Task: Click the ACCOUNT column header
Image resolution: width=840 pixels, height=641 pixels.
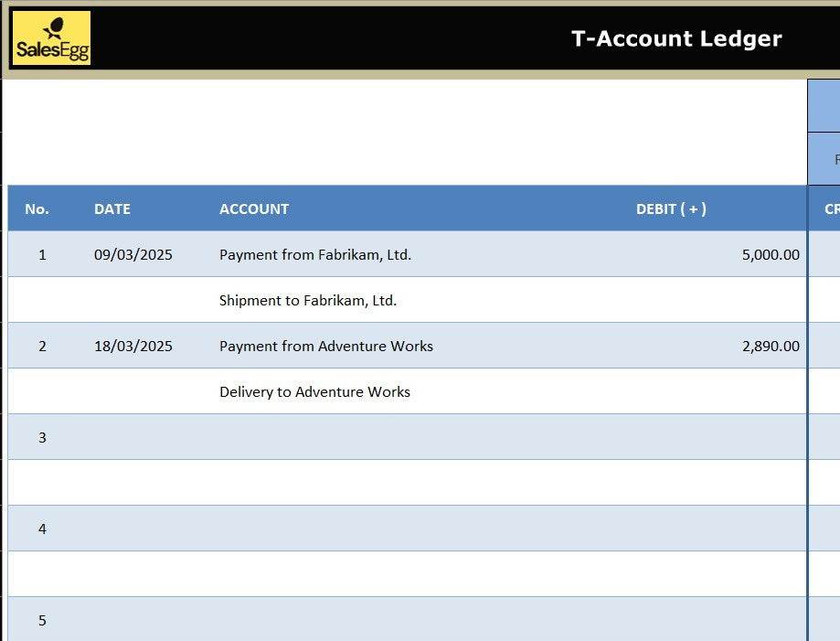Action: tap(254, 208)
